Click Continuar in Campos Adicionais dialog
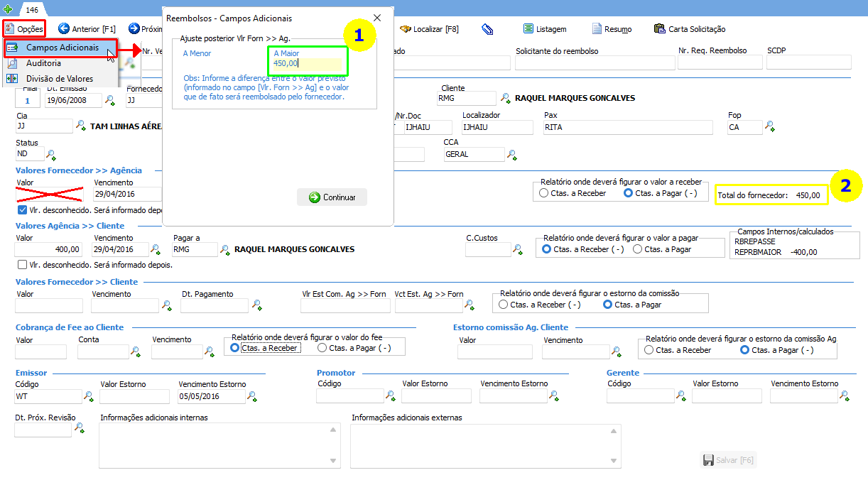This screenshot has width=868, height=480. (332, 197)
